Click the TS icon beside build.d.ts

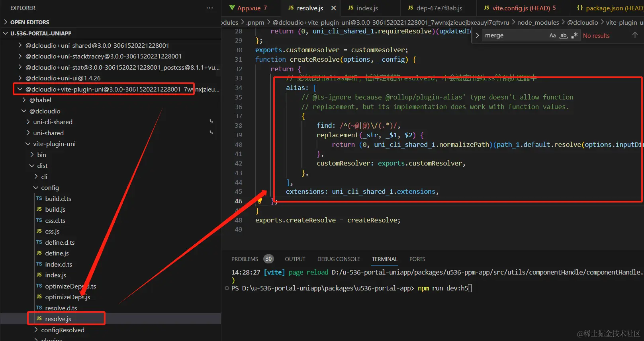click(39, 199)
